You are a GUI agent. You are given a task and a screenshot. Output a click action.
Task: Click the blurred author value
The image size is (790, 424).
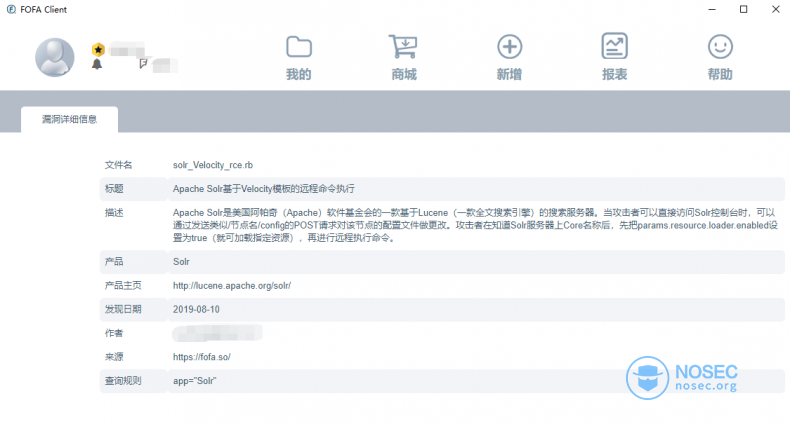(x=217, y=333)
